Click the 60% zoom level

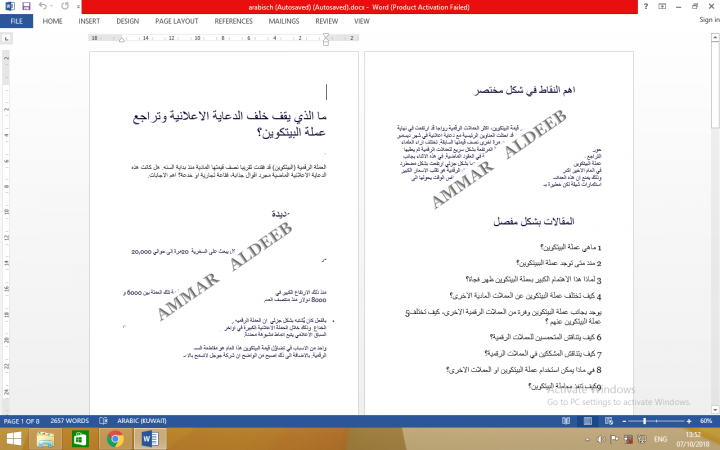(706, 421)
